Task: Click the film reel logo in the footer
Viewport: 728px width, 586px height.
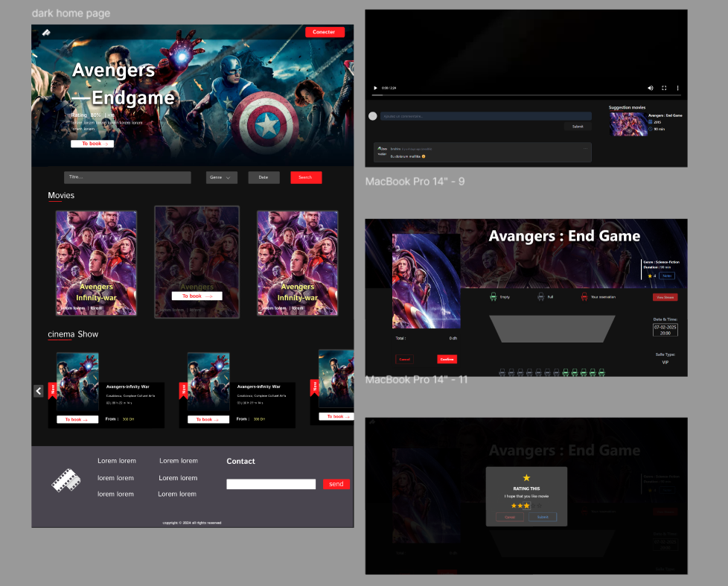Action: click(x=66, y=480)
